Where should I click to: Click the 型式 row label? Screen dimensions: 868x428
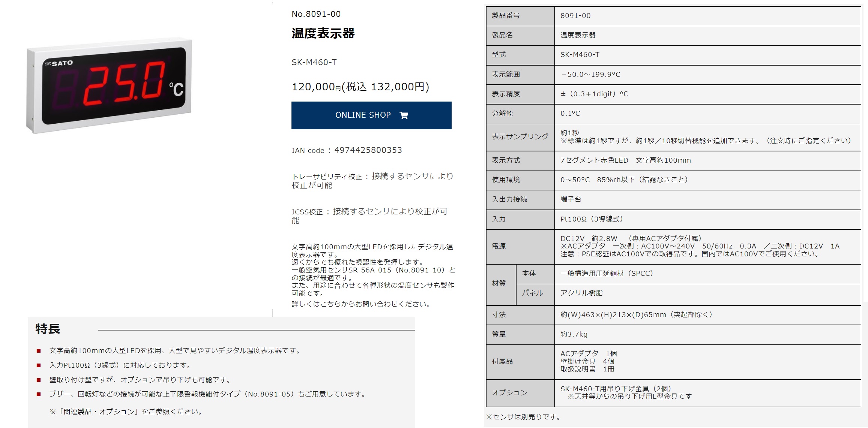point(520,55)
